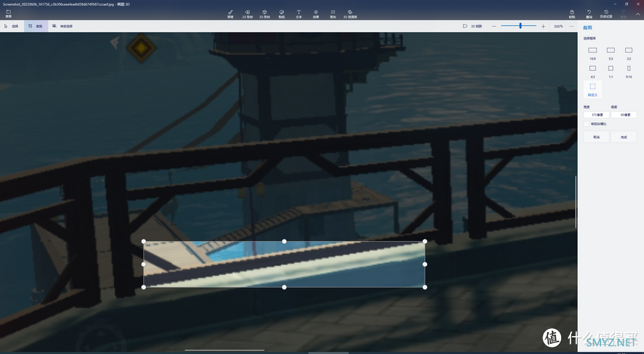
Task: Click the Cancel (取消) button
Action: pos(596,136)
